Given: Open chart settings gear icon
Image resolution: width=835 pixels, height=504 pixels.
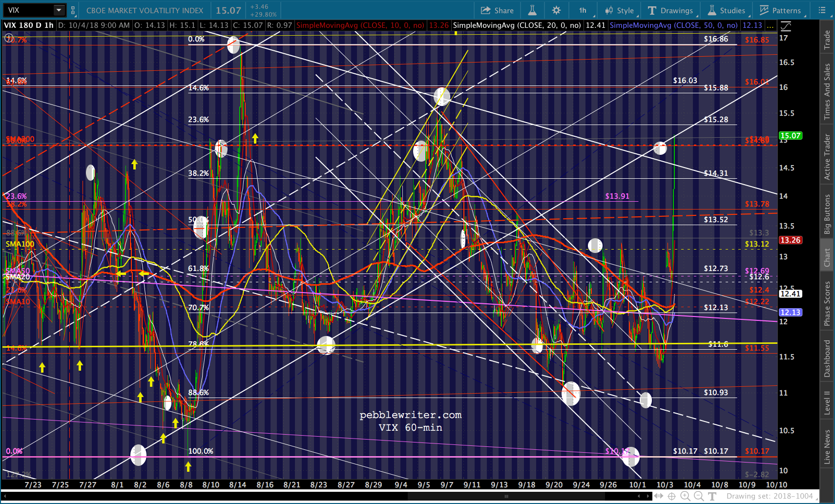Looking at the screenshot, I should (x=556, y=10).
